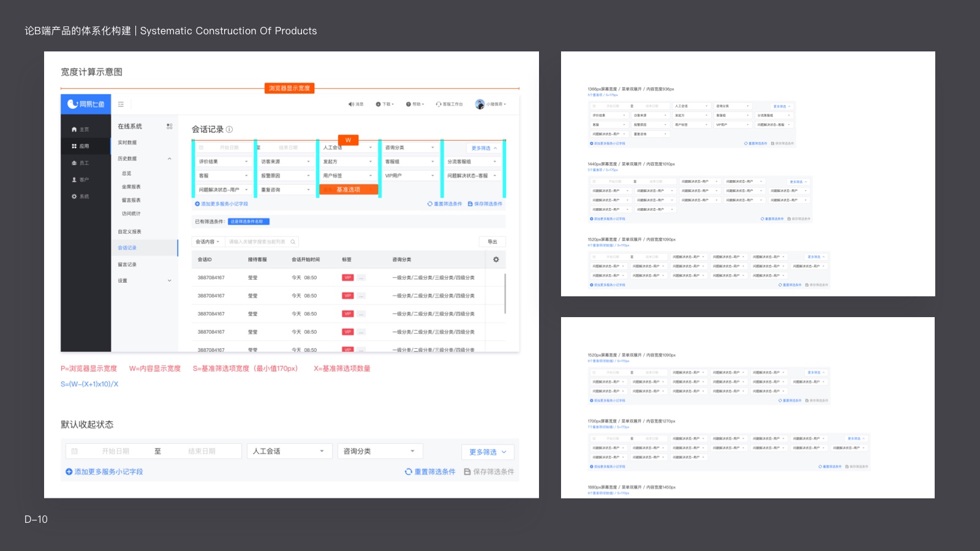Viewport: 980px width, 551px height.
Task: Collapse sidebar using the header menu-fold icon
Action: coord(121,104)
